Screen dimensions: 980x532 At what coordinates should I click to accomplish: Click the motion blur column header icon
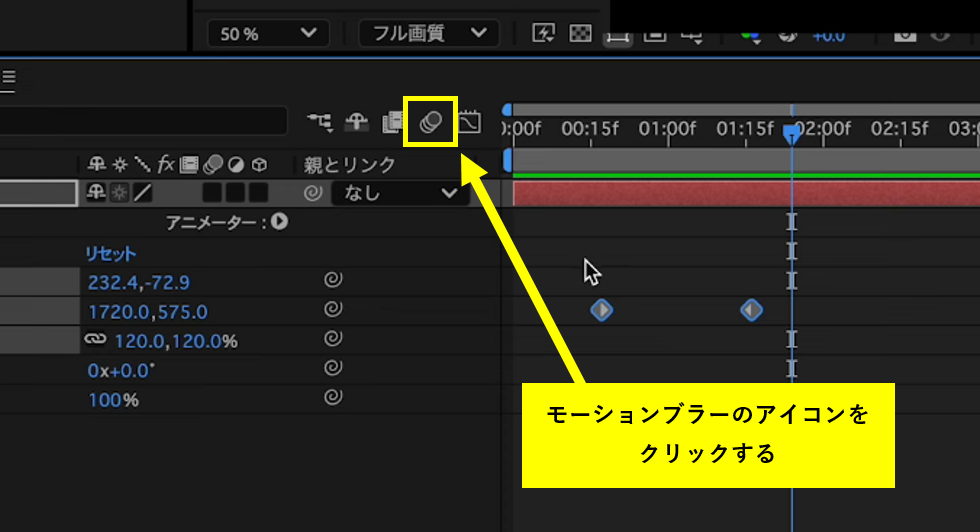tap(212, 164)
